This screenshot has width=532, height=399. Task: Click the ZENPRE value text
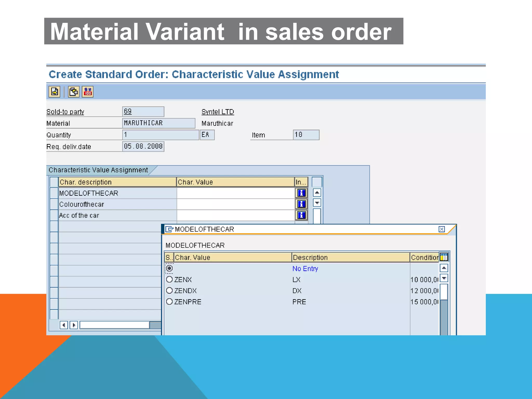[x=188, y=302]
